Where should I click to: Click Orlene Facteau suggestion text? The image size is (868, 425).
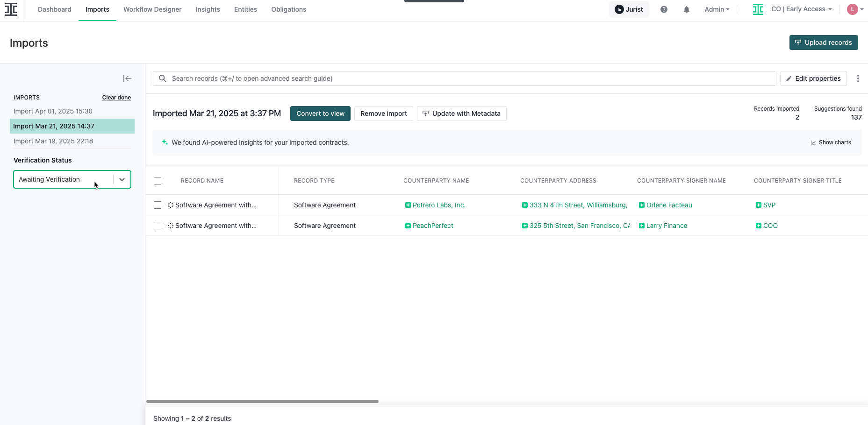669,205
